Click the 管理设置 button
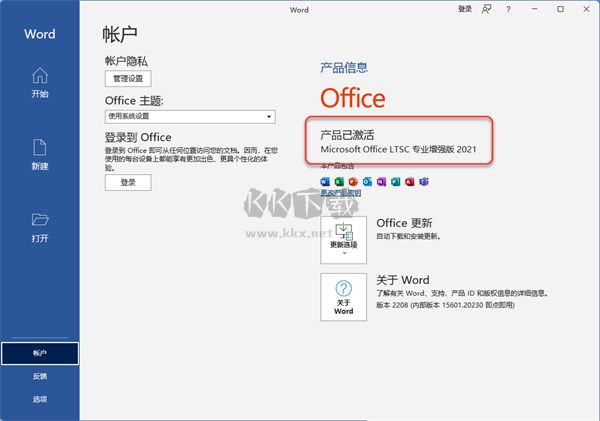Viewport: 600px width, 421px height. (128, 79)
